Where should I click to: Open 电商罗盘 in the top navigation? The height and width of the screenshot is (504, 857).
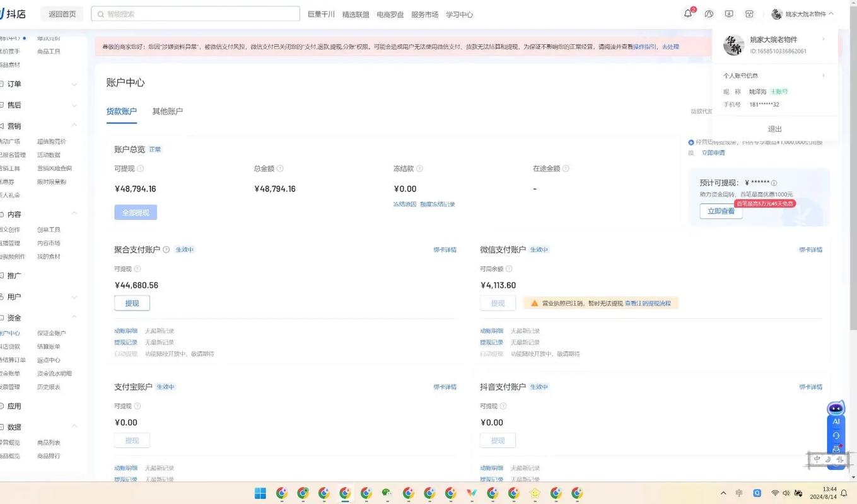(390, 14)
